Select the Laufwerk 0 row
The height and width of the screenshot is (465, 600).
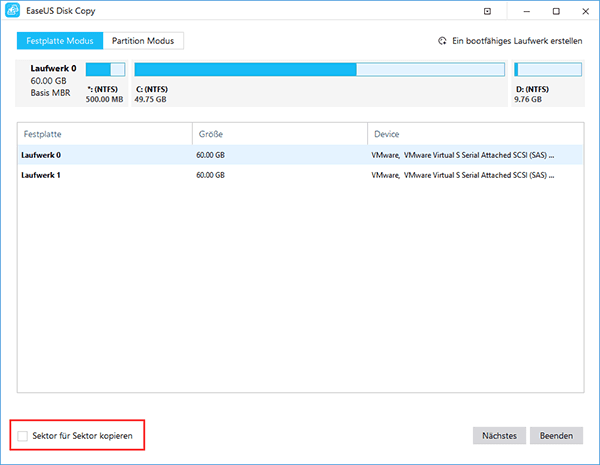(x=300, y=155)
